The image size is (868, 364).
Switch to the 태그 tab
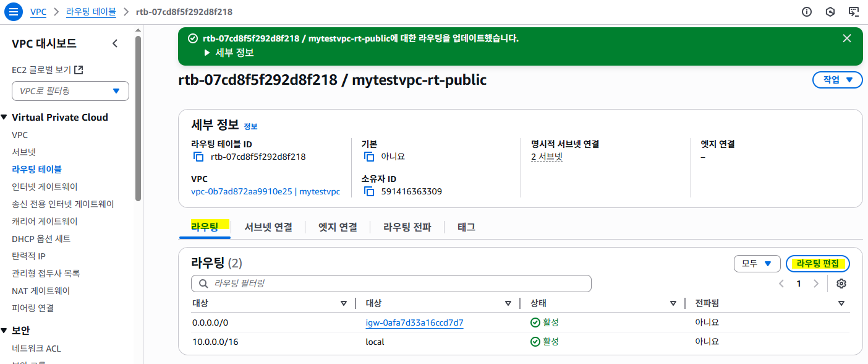(x=466, y=227)
